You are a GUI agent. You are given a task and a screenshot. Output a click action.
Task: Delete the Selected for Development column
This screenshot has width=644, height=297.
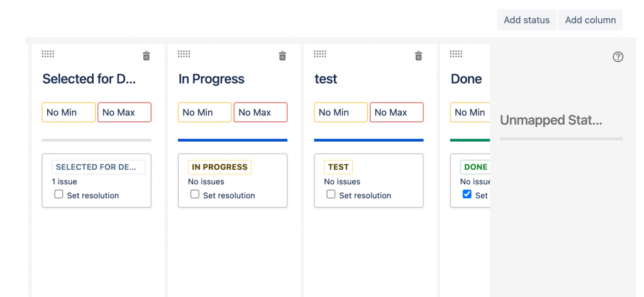coord(147,56)
